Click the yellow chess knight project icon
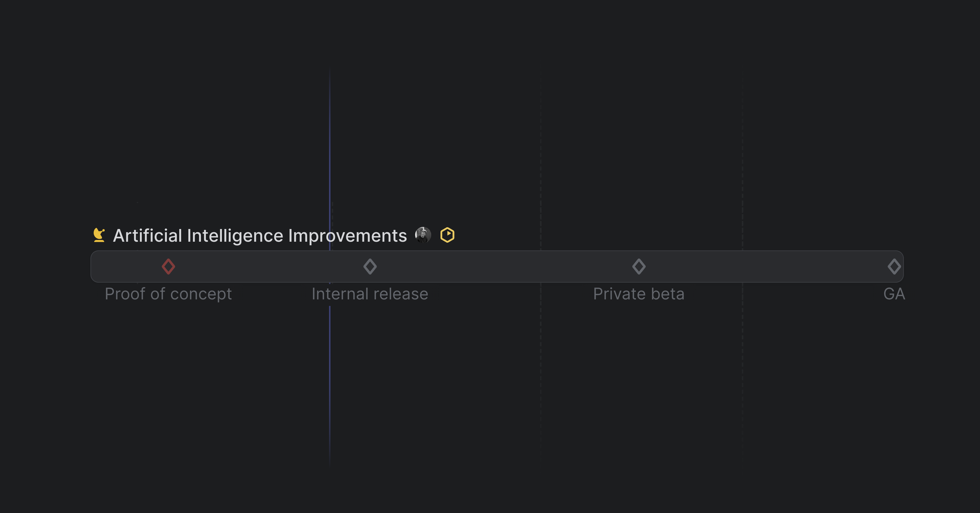Image resolution: width=980 pixels, height=513 pixels. click(x=99, y=235)
